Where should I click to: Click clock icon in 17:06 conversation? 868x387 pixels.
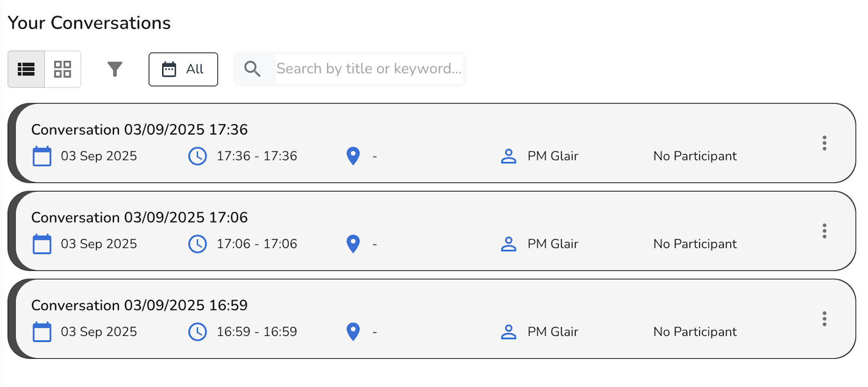197,244
